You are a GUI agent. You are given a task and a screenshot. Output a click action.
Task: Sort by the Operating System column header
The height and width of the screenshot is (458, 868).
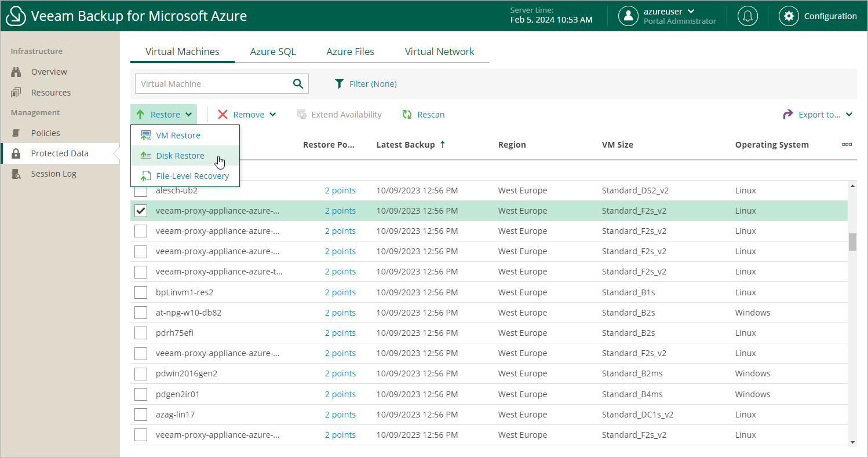point(772,145)
